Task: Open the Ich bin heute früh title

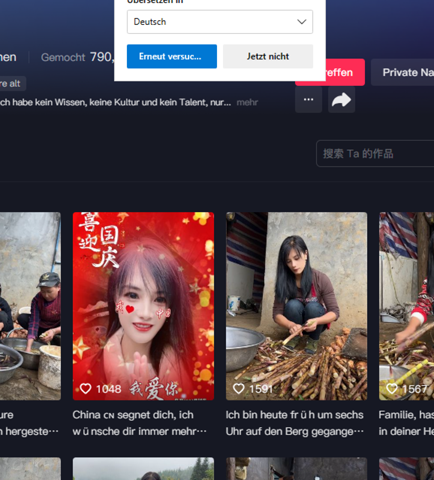Action: click(295, 423)
